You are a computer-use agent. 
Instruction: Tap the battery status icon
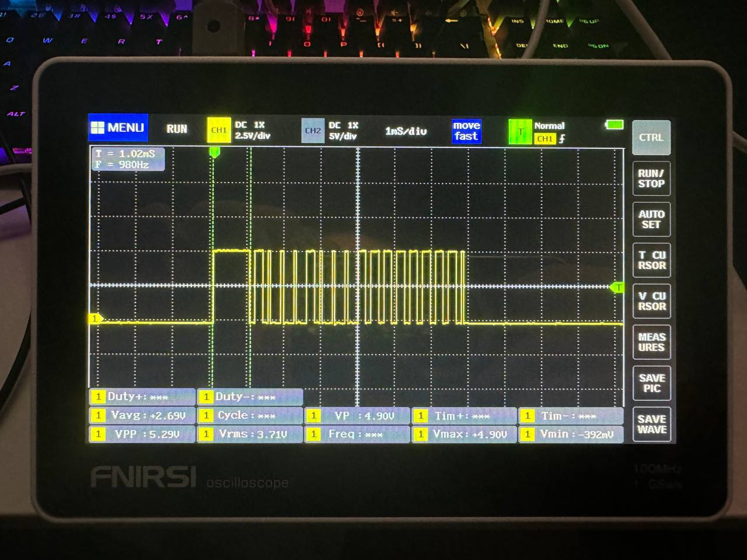click(615, 124)
